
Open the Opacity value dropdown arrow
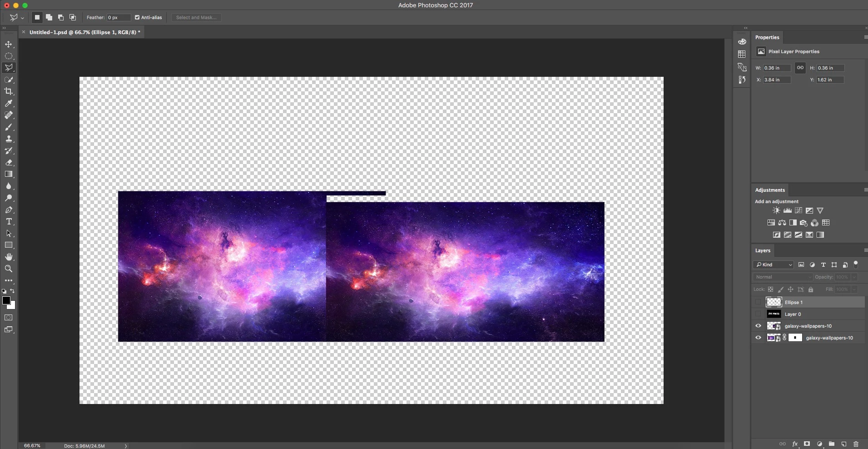coord(854,277)
